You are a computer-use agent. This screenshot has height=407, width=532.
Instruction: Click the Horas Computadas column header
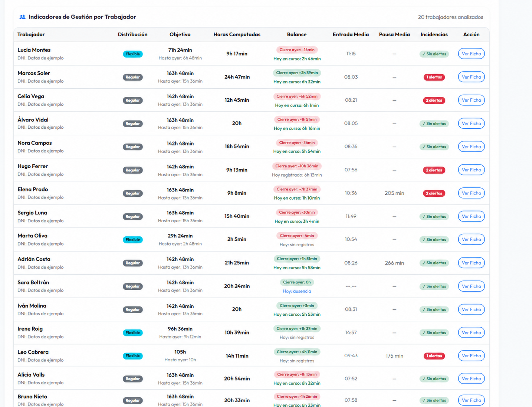pos(237,35)
